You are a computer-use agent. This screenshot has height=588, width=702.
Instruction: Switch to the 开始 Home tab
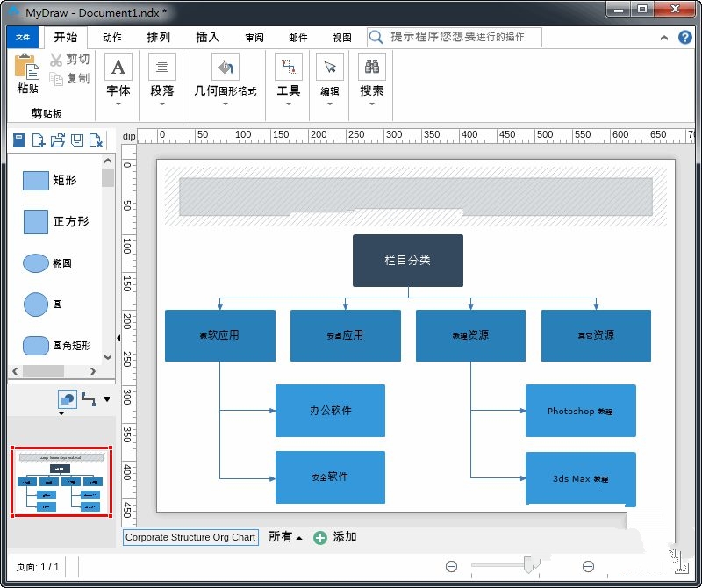coord(65,37)
